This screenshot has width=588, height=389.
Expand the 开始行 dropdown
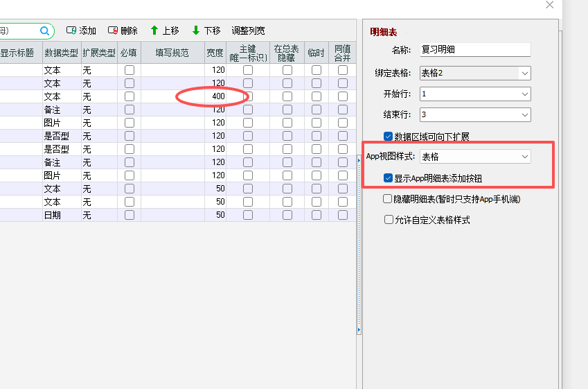click(x=525, y=94)
